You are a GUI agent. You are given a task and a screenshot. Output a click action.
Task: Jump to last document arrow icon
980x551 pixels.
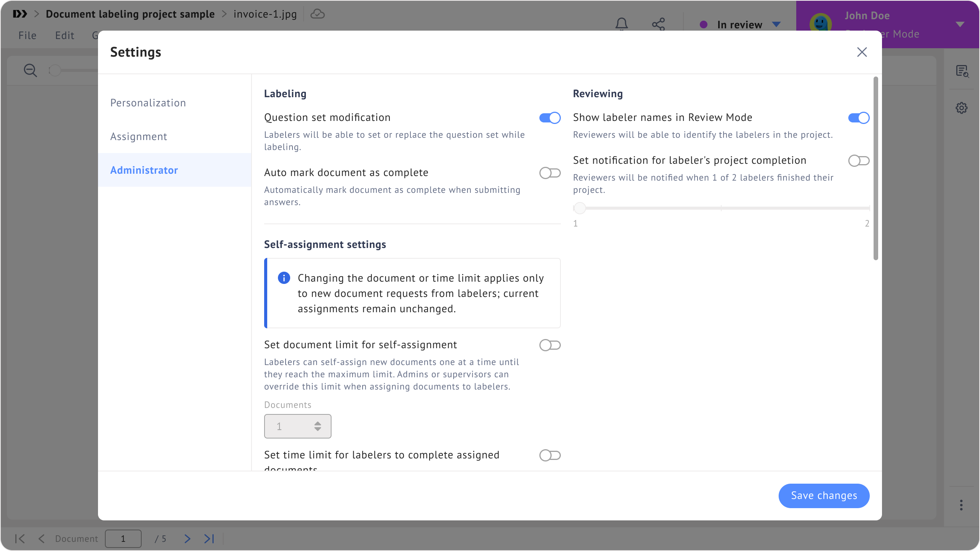(x=209, y=539)
